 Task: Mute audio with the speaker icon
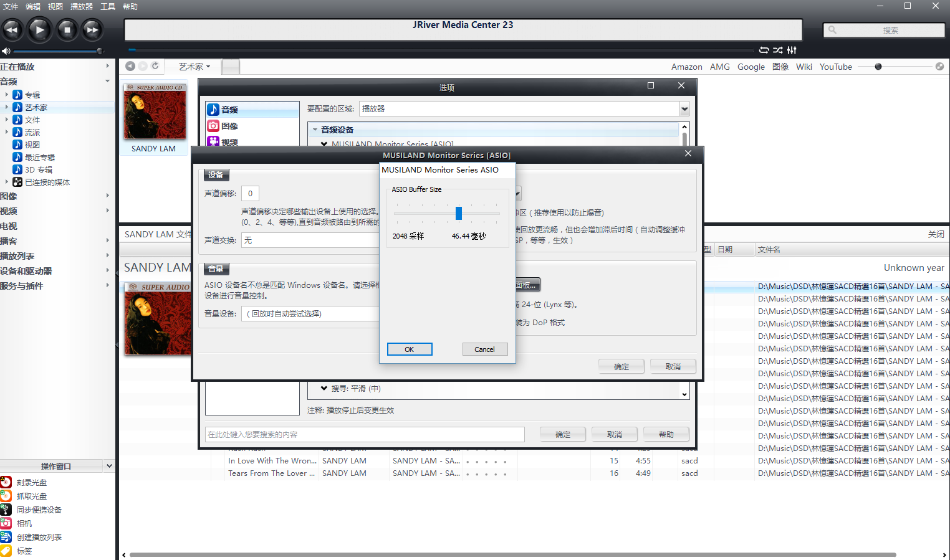6,51
